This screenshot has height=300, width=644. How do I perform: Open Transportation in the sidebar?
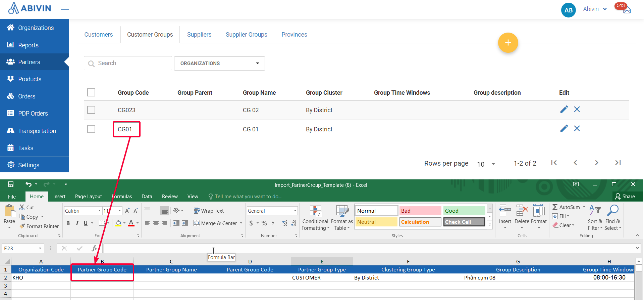click(x=35, y=131)
